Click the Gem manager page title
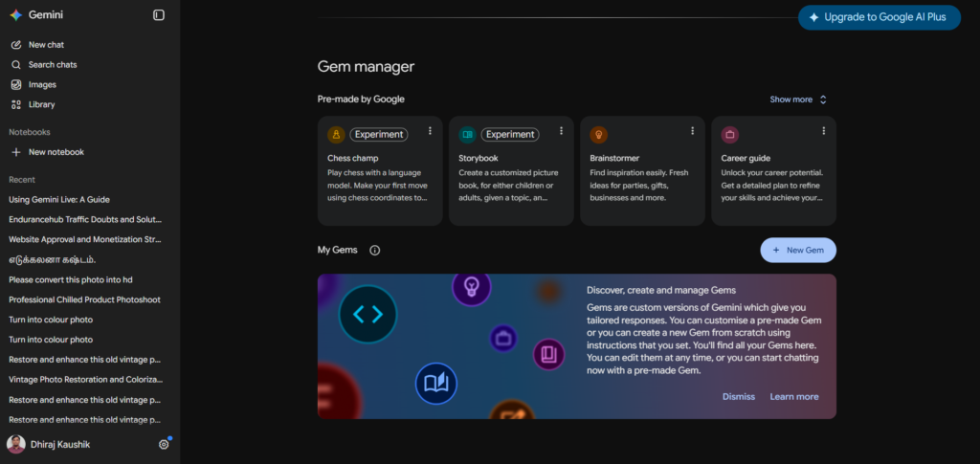The width and height of the screenshot is (980, 464). (x=366, y=67)
